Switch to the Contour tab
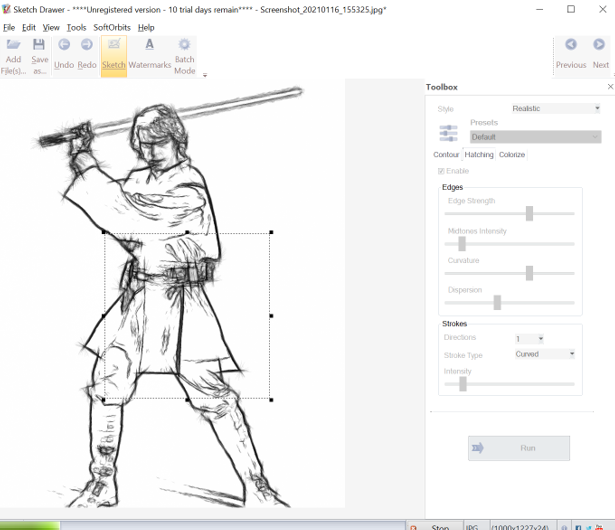The width and height of the screenshot is (615, 530). (446, 155)
